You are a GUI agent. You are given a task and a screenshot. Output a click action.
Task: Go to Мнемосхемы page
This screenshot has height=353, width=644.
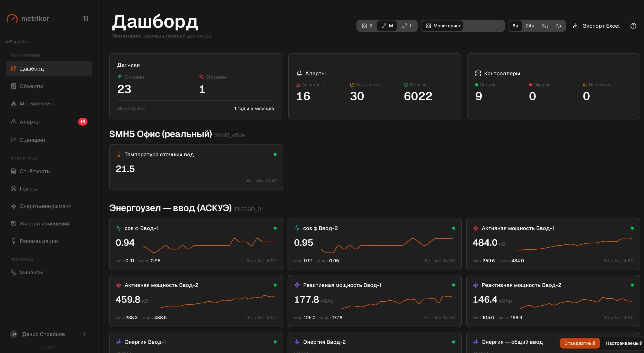point(49,104)
